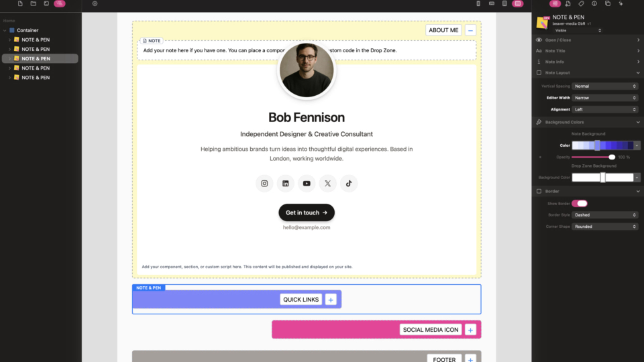The height and width of the screenshot is (362, 644).
Task: Switch to tablet device preview
Action: pyautogui.click(x=504, y=4)
